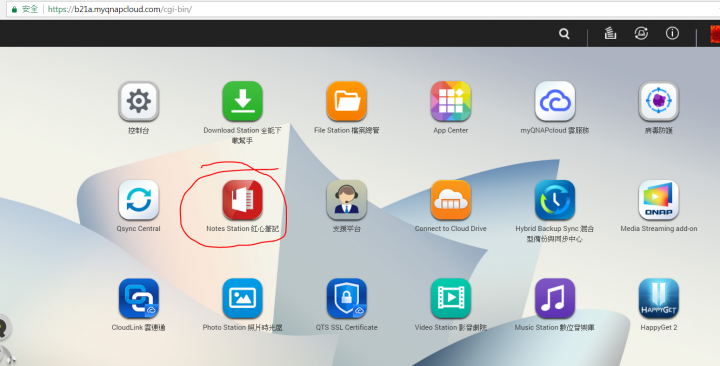Launch Video Station icon
This screenshot has height=366, width=720.
point(450,298)
